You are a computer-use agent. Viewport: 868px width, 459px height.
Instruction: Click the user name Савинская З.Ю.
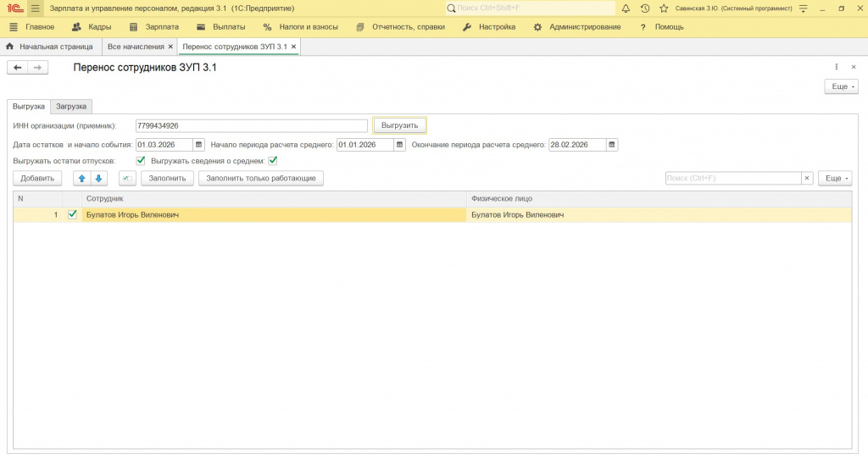click(733, 8)
